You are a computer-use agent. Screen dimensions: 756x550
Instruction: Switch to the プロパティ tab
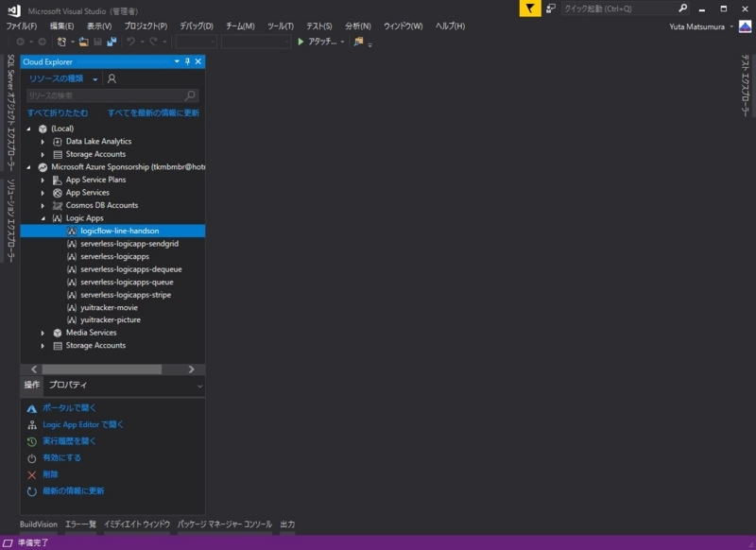point(68,385)
